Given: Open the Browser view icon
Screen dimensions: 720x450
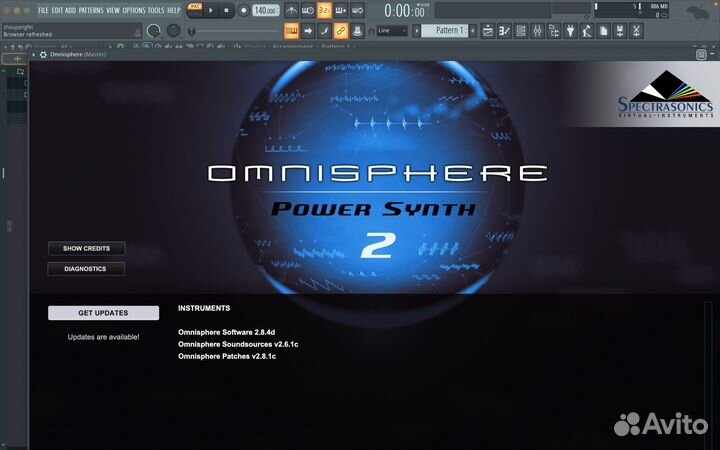Looking at the screenshot, I should coord(554,31).
